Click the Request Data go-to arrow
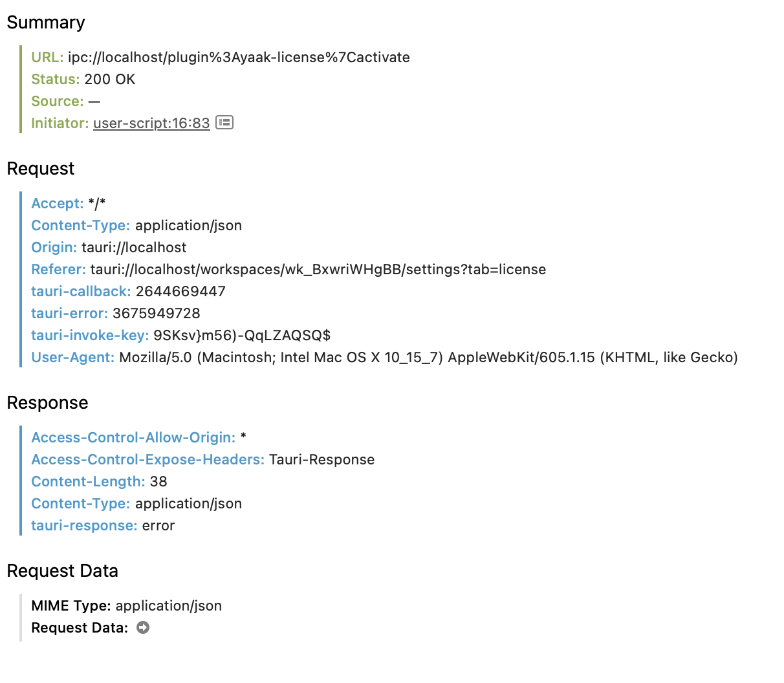 (143, 627)
